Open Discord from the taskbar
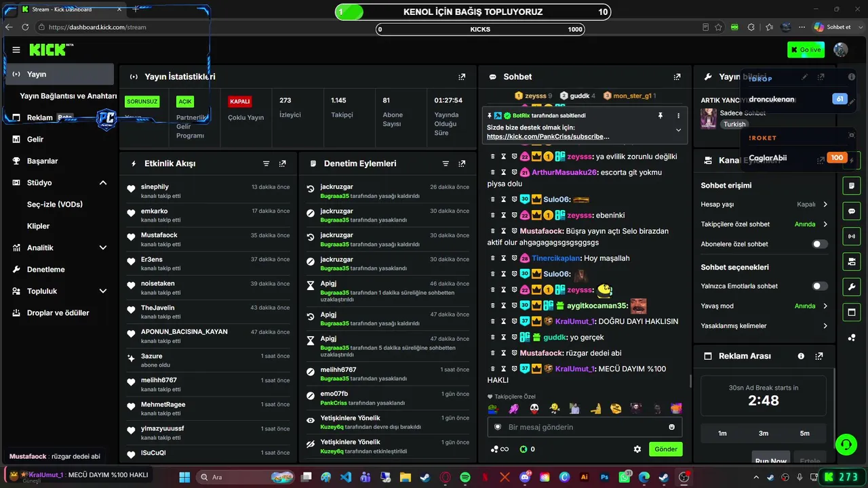The image size is (868, 488). coord(525,477)
